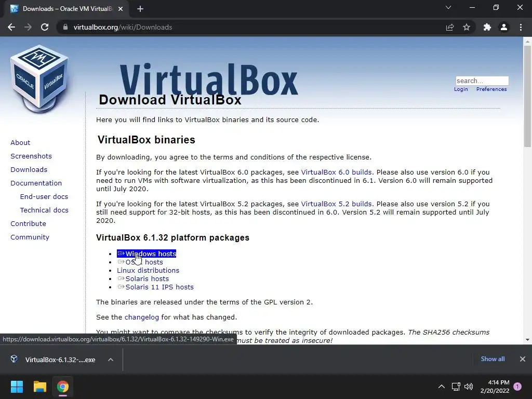Open the VirtualBox 6.0 builds link

(336, 172)
